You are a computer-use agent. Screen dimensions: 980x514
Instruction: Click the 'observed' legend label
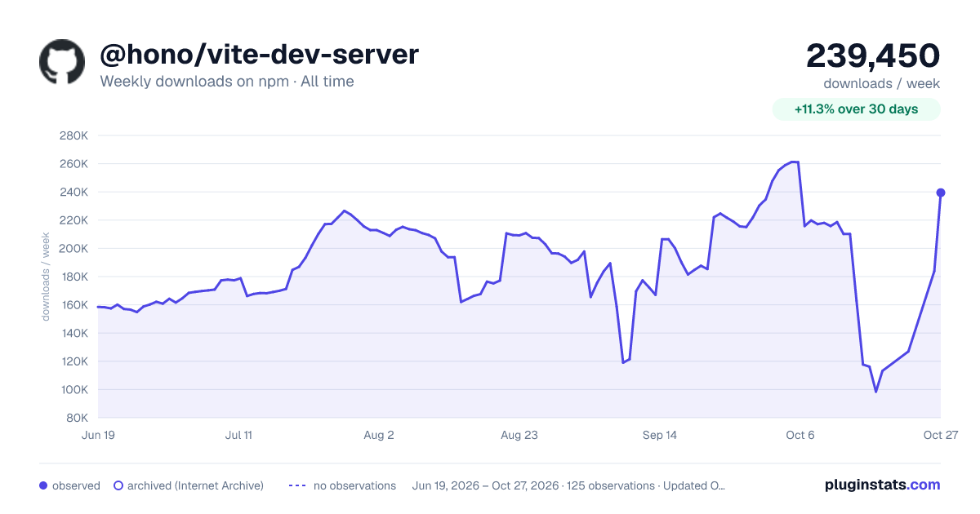tap(76, 485)
